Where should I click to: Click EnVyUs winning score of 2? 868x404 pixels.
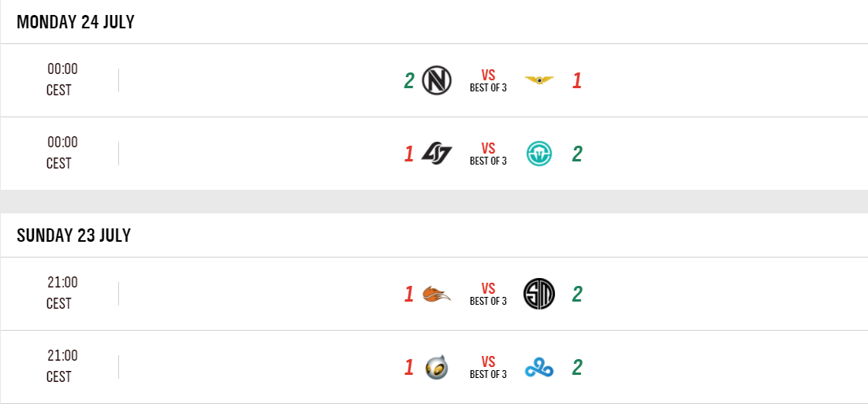[409, 80]
